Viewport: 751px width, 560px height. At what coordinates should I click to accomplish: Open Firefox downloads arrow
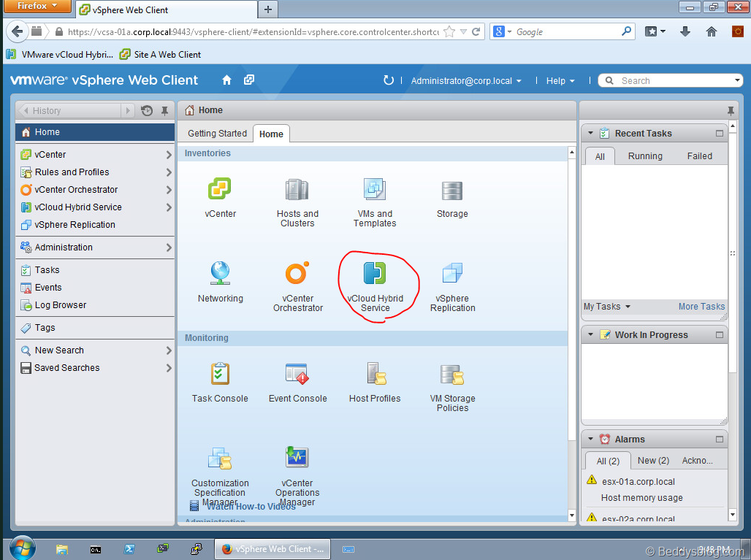685,31
